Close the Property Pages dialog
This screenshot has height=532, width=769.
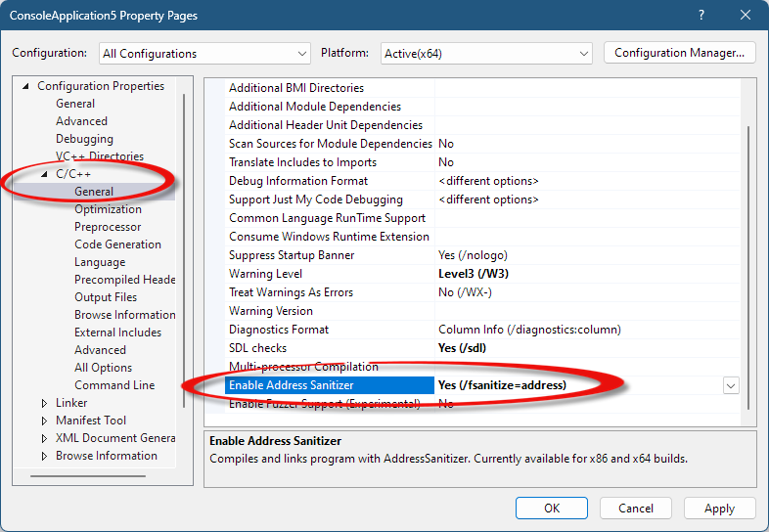[745, 16]
